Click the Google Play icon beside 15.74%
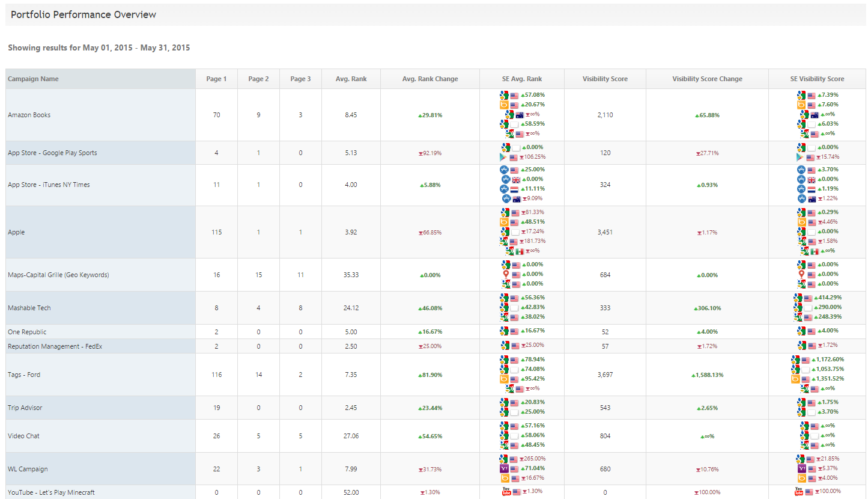The image size is (868, 499). pyautogui.click(x=801, y=157)
